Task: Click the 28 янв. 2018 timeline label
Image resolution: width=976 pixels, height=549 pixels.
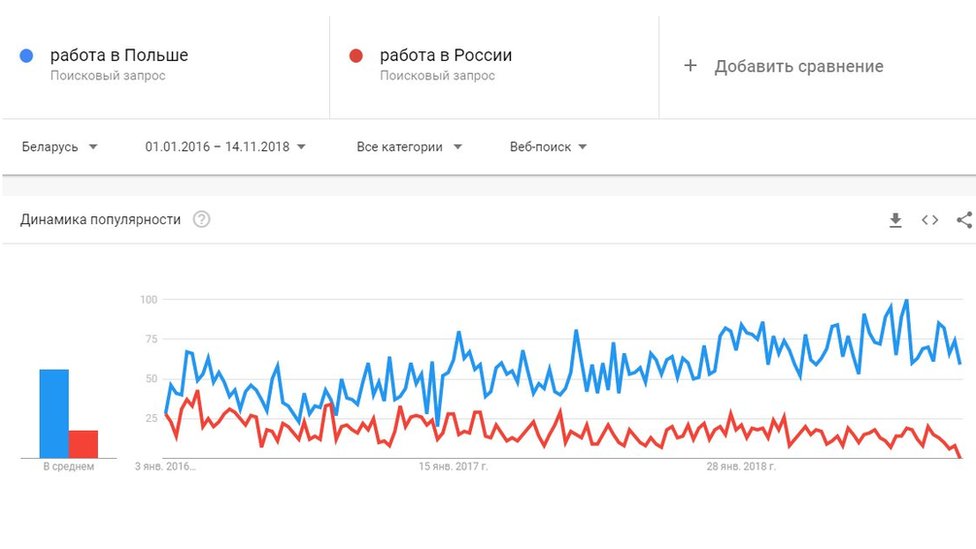Action: [x=741, y=466]
